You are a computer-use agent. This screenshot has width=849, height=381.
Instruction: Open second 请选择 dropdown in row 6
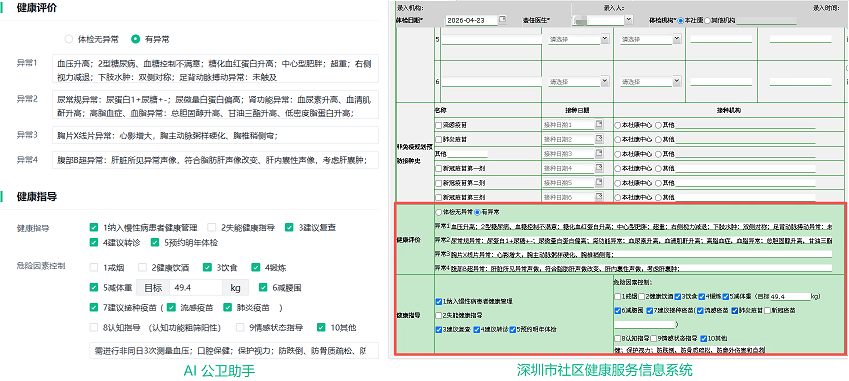click(x=676, y=82)
